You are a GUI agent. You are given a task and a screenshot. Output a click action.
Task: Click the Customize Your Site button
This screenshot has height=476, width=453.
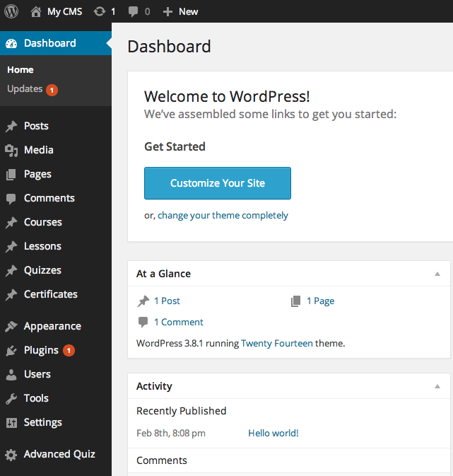[218, 183]
